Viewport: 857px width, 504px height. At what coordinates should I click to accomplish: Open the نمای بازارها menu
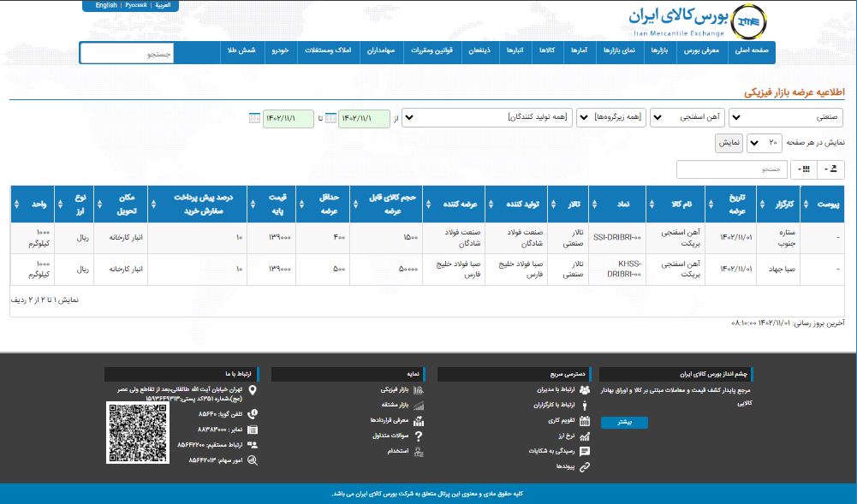tap(619, 50)
